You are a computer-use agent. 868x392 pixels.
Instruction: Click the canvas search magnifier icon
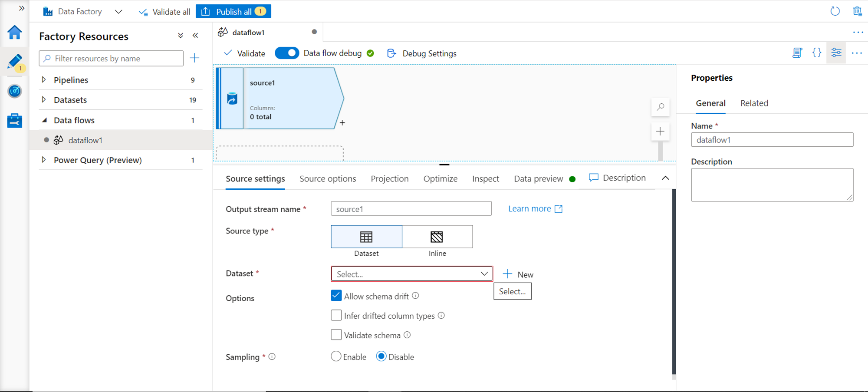point(660,107)
